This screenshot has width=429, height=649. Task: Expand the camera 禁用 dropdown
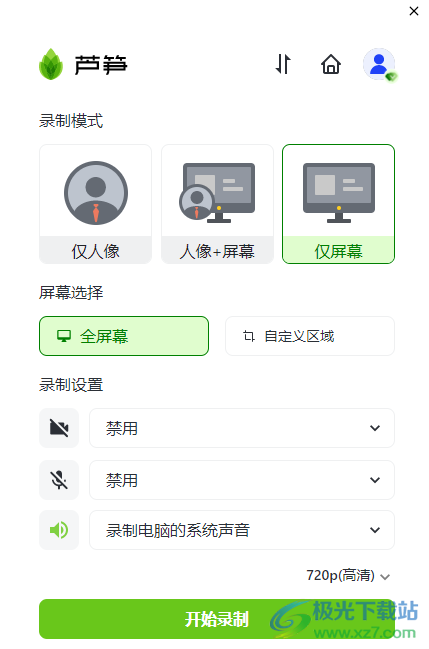[242, 428]
